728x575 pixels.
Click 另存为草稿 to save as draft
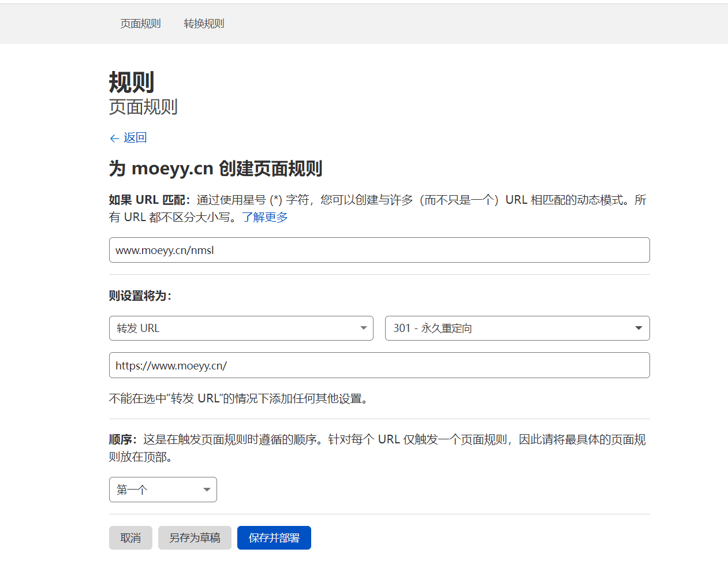tap(195, 538)
